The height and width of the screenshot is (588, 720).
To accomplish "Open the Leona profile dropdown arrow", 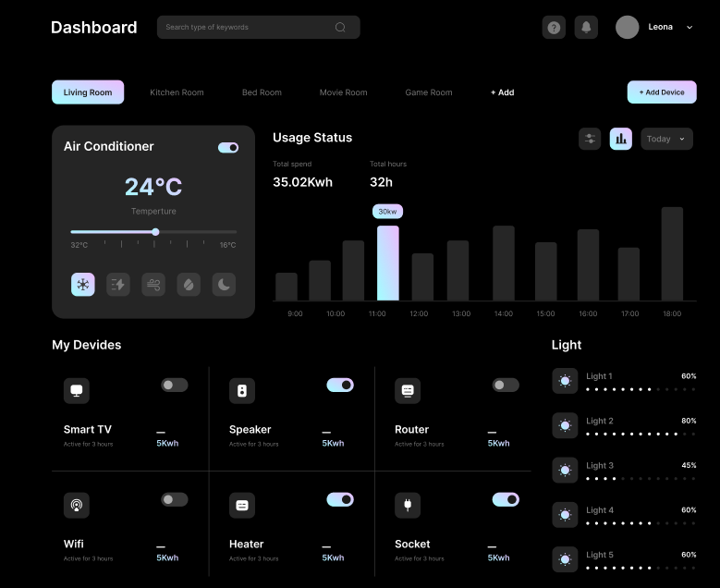I will coord(689,28).
